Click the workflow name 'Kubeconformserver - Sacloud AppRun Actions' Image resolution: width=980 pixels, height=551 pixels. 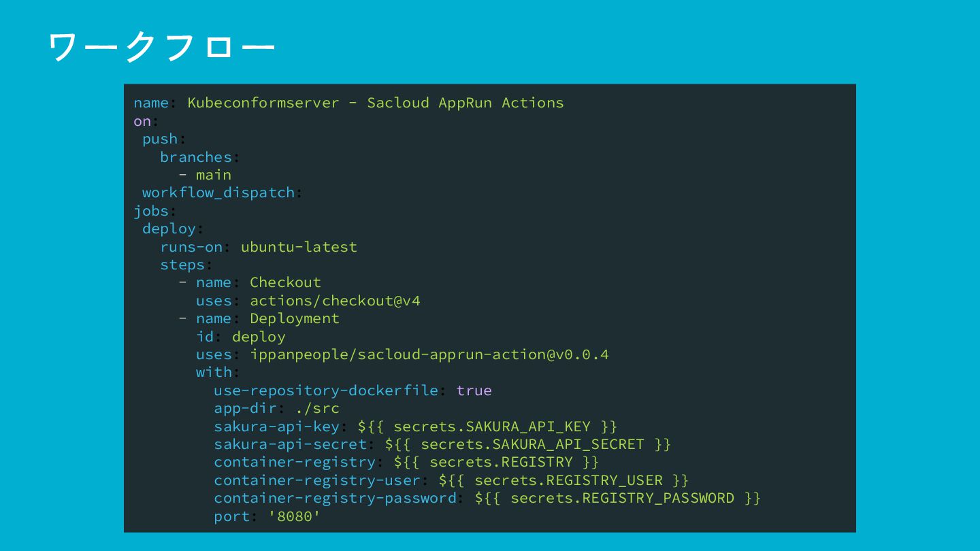tap(376, 103)
